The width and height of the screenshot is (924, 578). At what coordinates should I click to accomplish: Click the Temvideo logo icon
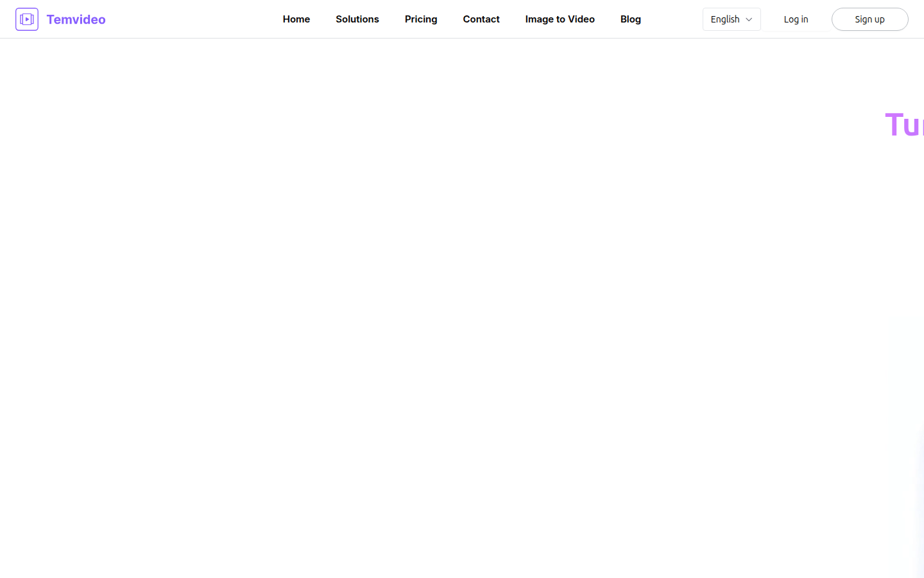tap(27, 19)
